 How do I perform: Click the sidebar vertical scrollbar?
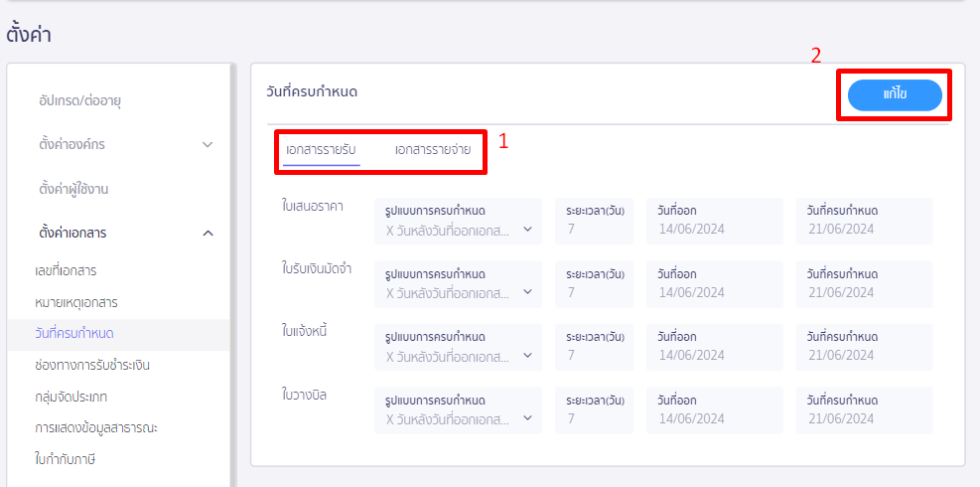coord(233,275)
